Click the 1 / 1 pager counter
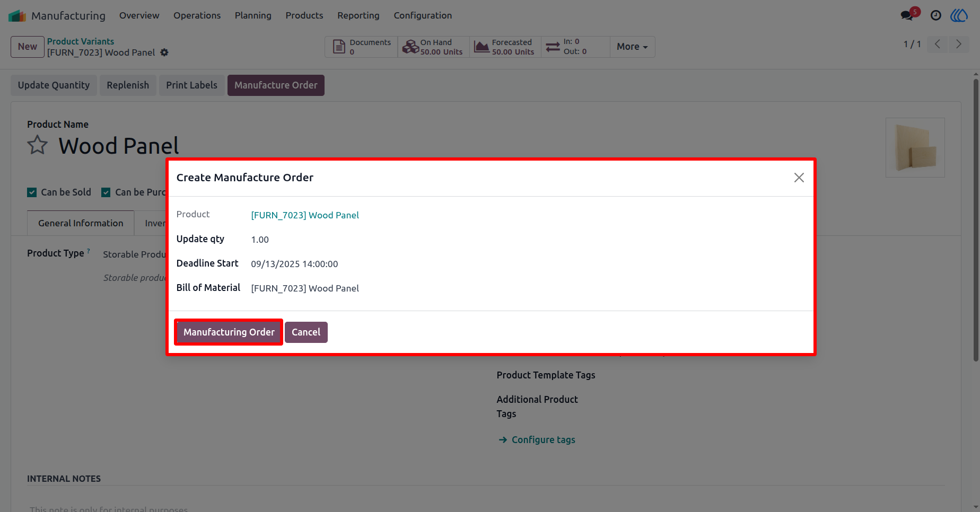 pyautogui.click(x=912, y=45)
